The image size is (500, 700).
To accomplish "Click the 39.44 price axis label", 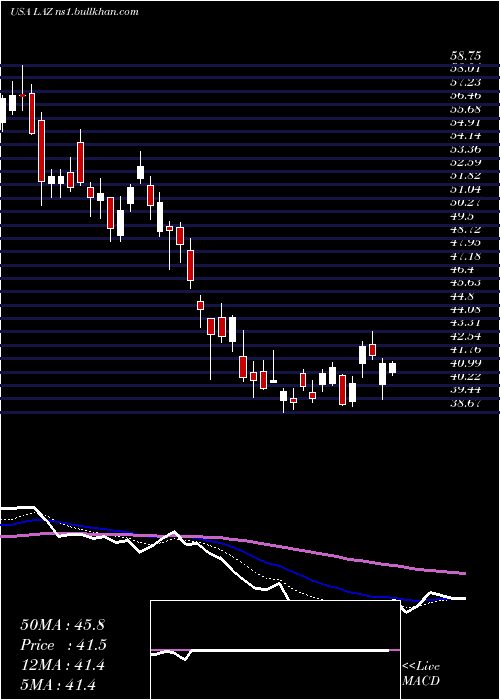I will pyautogui.click(x=465, y=390).
